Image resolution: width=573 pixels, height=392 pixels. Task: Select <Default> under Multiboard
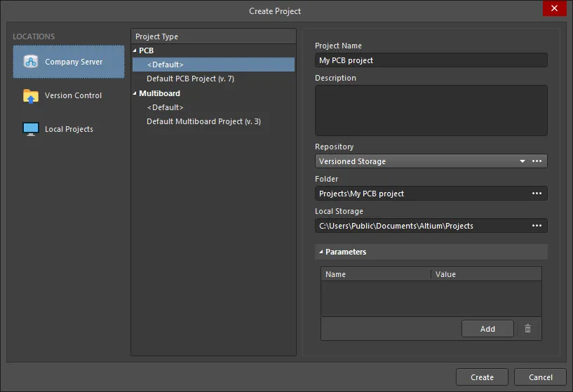click(x=166, y=107)
